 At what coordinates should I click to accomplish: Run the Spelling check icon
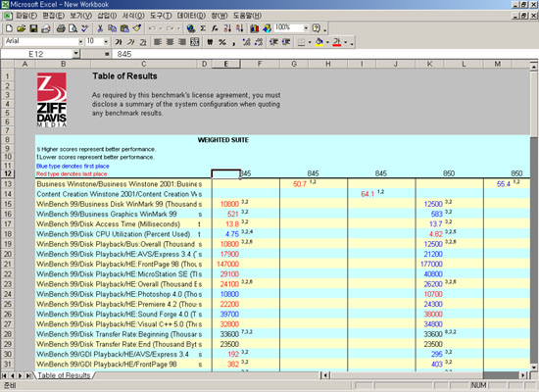click(85, 28)
